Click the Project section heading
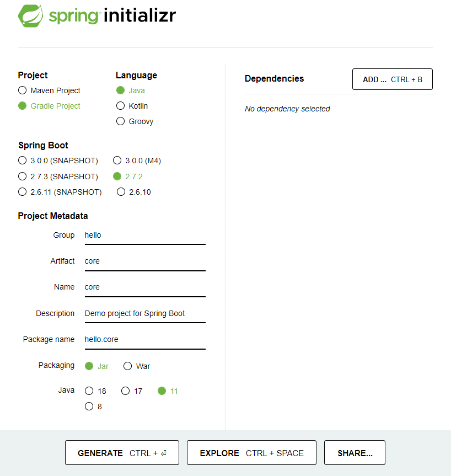This screenshot has width=451, height=476. (x=33, y=75)
